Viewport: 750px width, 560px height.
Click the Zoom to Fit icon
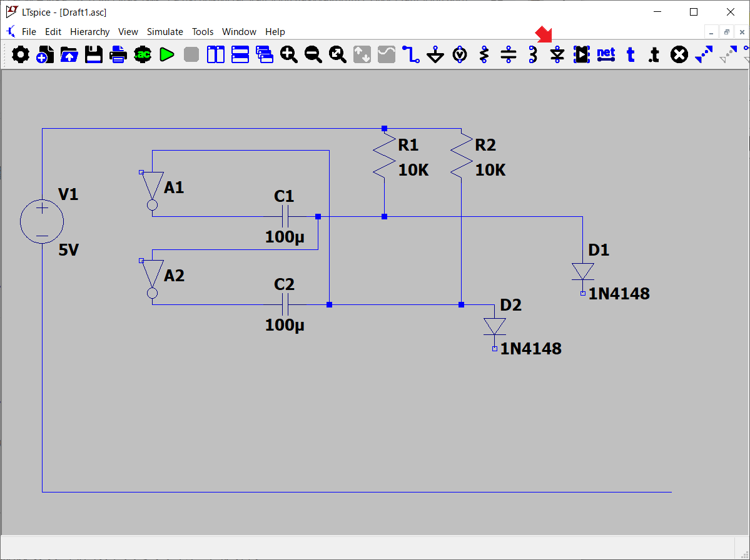pyautogui.click(x=338, y=55)
